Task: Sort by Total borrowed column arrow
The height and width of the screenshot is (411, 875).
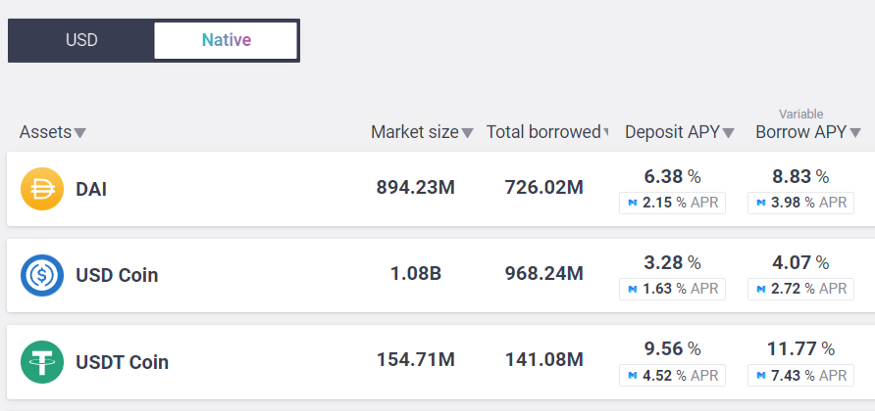Action: click(x=607, y=133)
